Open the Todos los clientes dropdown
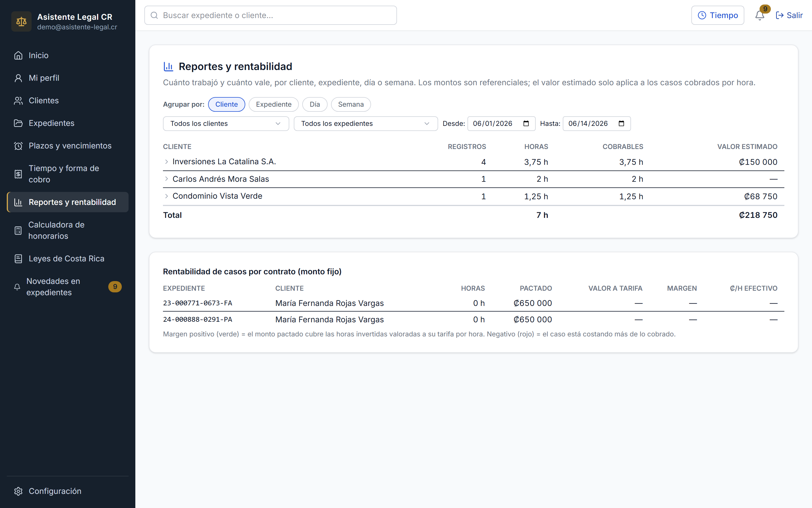The height and width of the screenshot is (508, 812). click(x=226, y=123)
